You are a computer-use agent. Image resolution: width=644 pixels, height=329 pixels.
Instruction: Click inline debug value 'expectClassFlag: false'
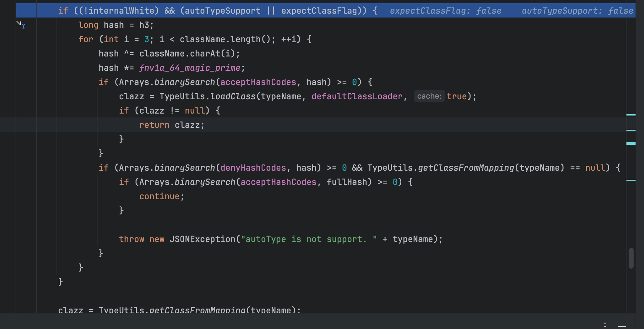tap(445, 11)
